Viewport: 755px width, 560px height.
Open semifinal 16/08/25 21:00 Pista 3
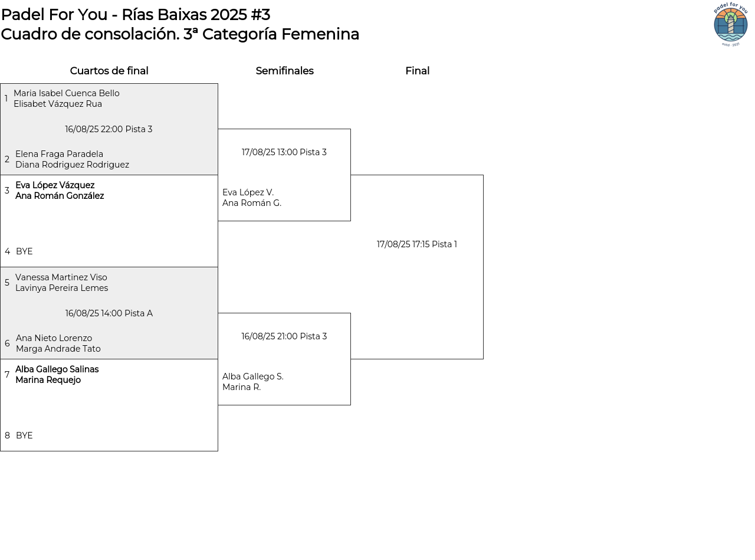point(284,336)
